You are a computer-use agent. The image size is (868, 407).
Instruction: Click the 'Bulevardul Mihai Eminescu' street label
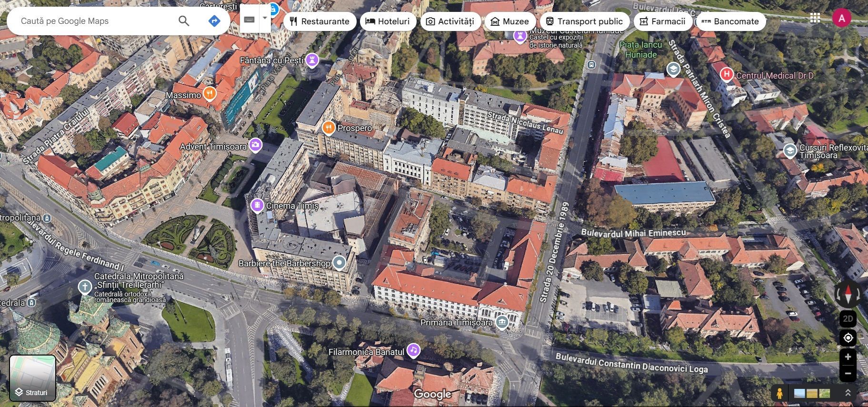coord(633,233)
